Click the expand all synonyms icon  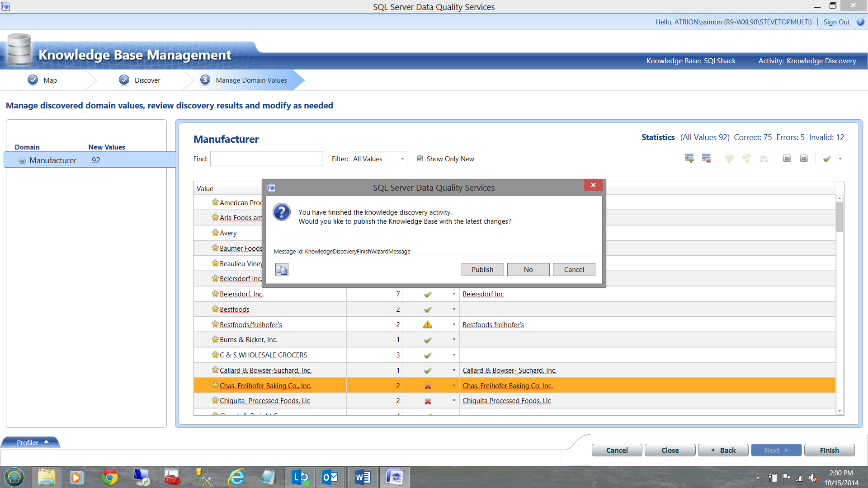787,159
